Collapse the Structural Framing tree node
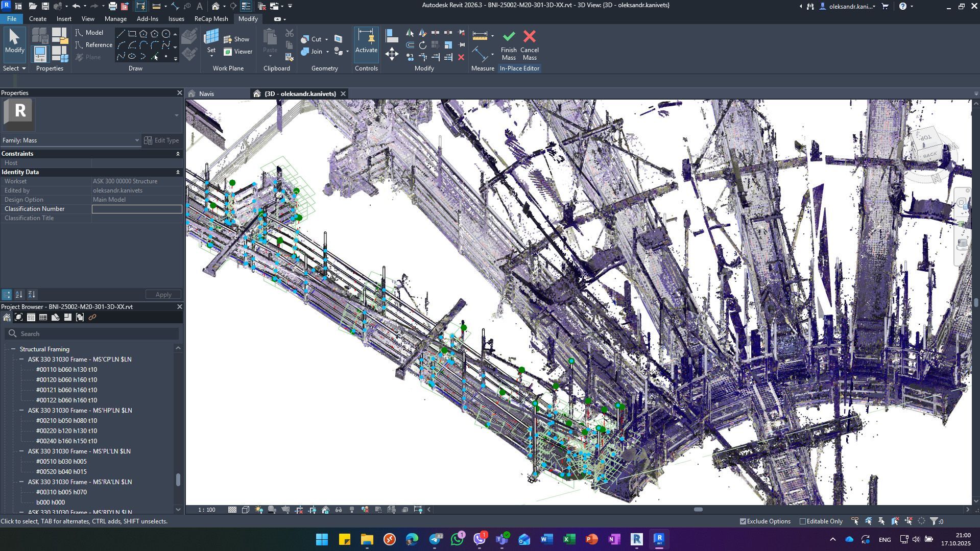The height and width of the screenshot is (551, 980). click(13, 349)
